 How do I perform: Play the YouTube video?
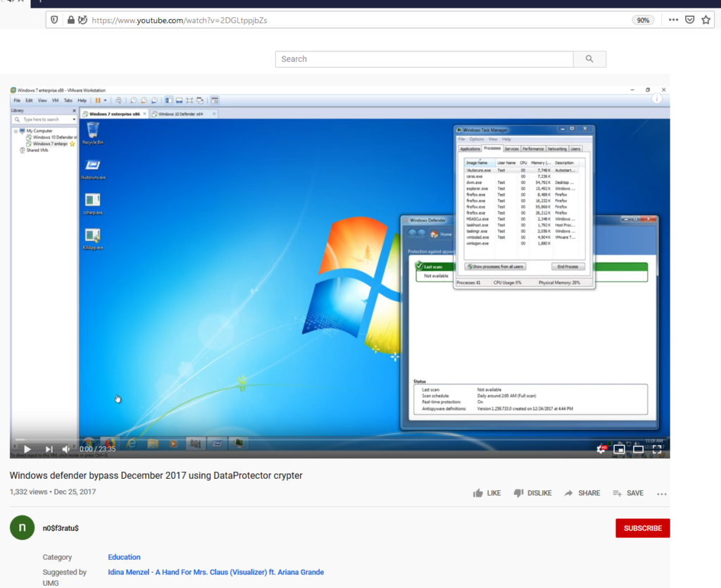pos(27,449)
